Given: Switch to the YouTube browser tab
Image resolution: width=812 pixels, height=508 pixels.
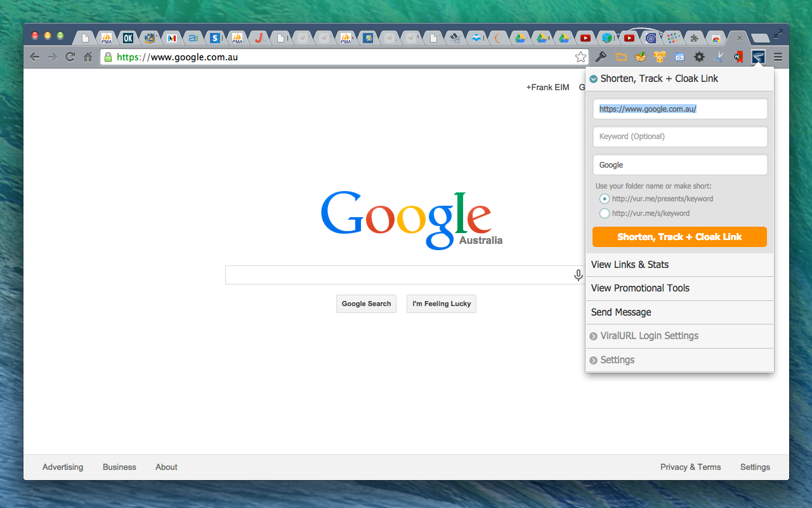Looking at the screenshot, I should point(585,37).
